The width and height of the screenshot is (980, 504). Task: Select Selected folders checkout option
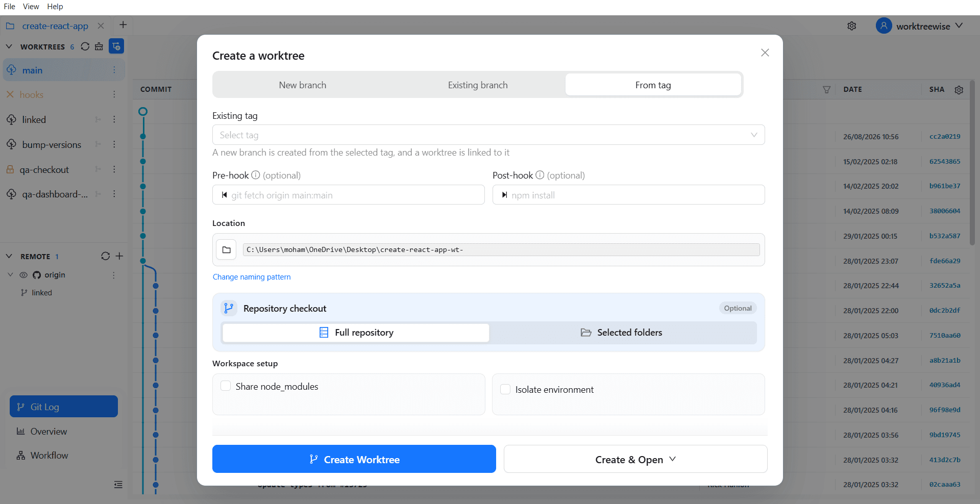tap(622, 333)
